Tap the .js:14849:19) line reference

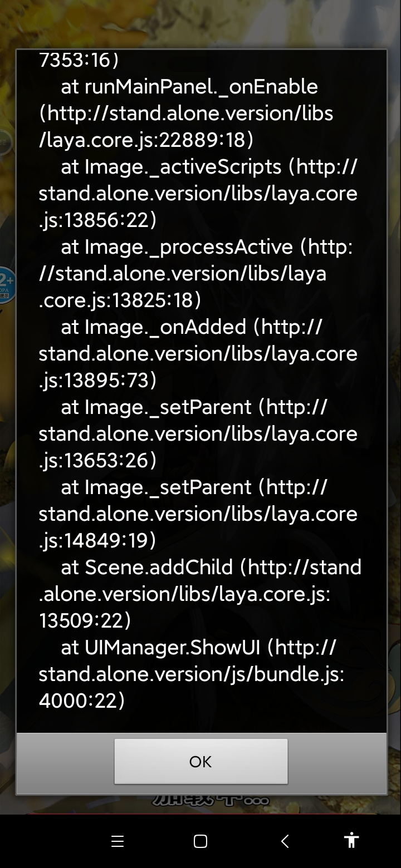pyautogui.click(x=97, y=540)
